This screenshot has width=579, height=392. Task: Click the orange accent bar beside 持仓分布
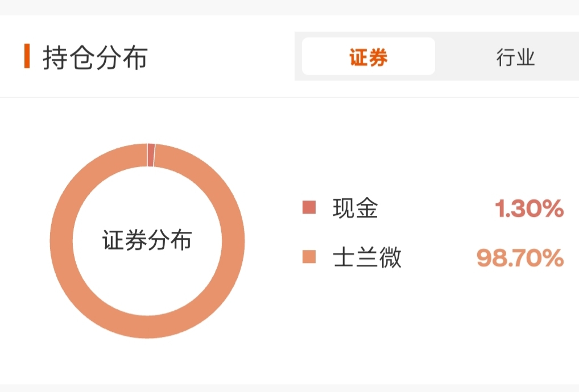click(27, 56)
